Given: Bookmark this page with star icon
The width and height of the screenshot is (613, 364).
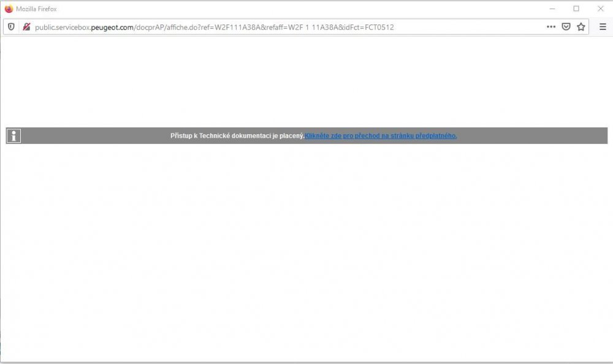Looking at the screenshot, I should click(581, 26).
